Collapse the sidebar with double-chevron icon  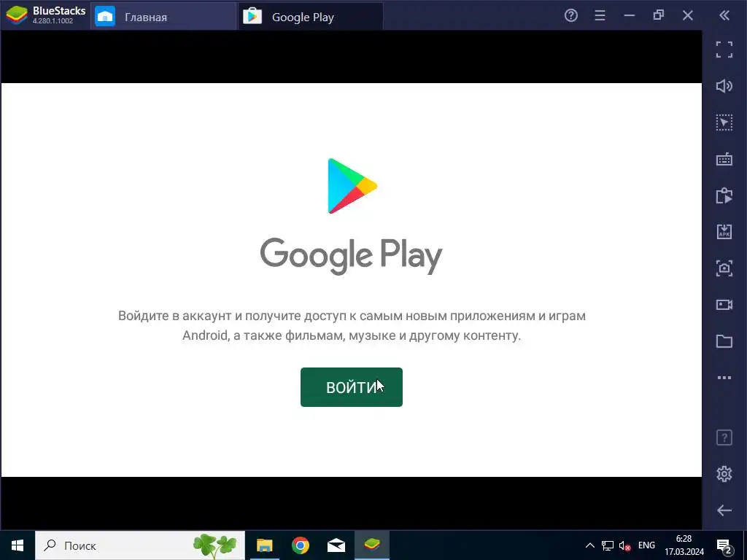724,16
